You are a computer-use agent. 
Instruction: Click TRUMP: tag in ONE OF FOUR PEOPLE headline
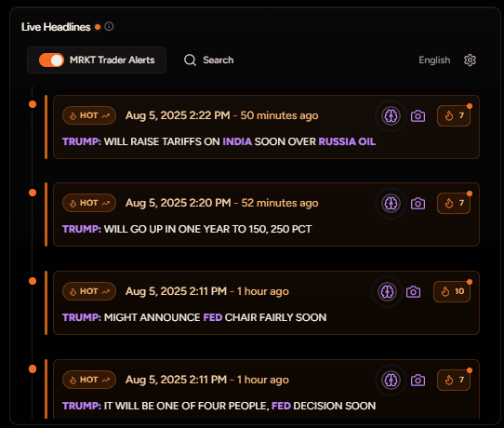click(82, 406)
